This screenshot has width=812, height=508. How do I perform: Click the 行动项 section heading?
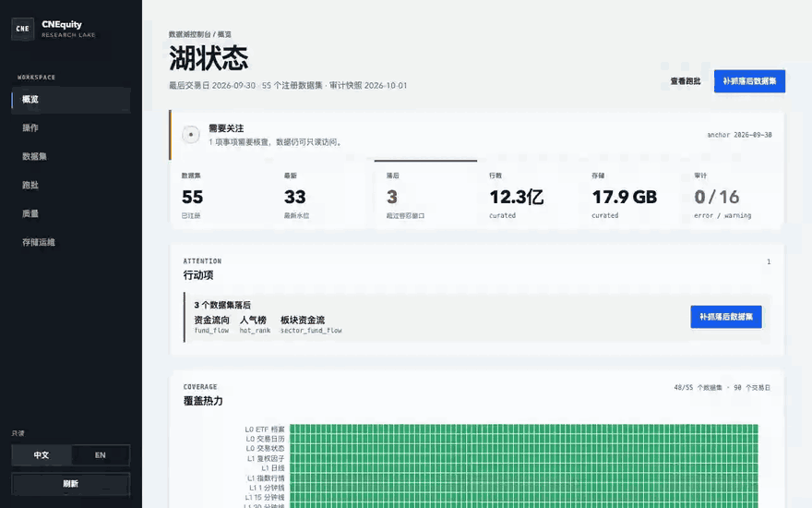[197, 275]
